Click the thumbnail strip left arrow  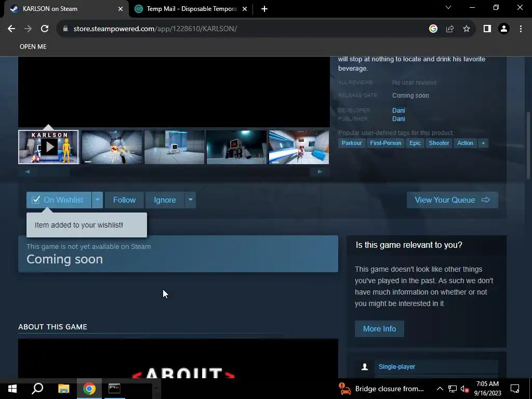pyautogui.click(x=28, y=171)
